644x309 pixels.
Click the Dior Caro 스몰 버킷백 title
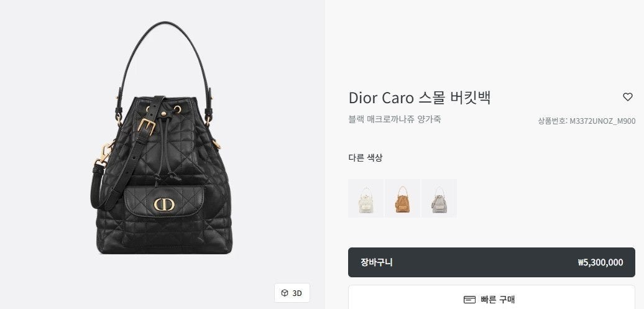tap(420, 98)
